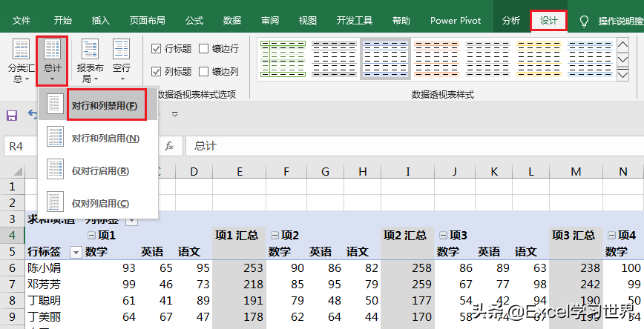Select the cell with value 253

(239, 268)
